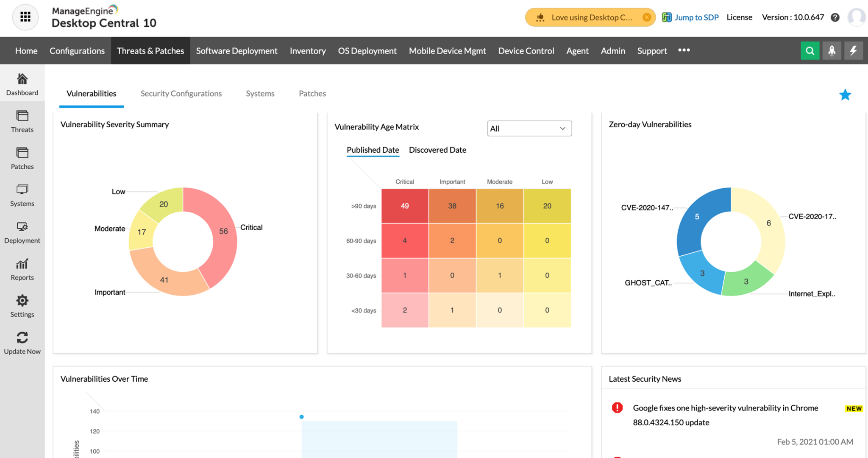Open Reports in the left sidebar
868x458 pixels.
coord(22,269)
